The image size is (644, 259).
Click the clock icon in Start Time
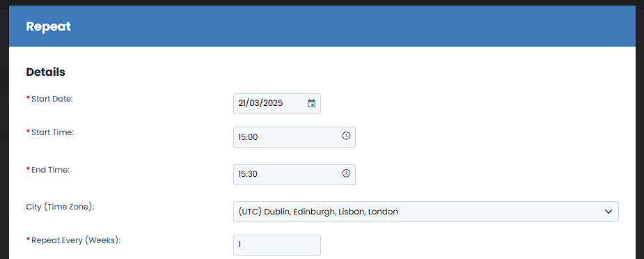tap(346, 136)
